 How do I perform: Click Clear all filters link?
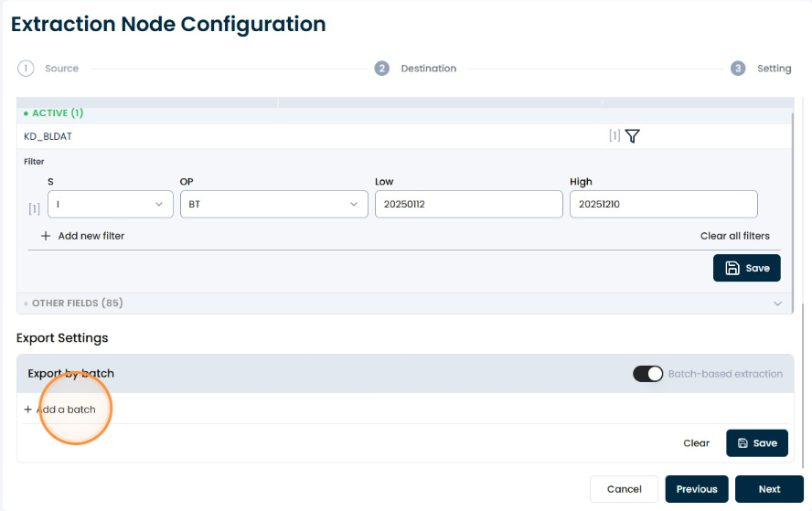point(735,236)
